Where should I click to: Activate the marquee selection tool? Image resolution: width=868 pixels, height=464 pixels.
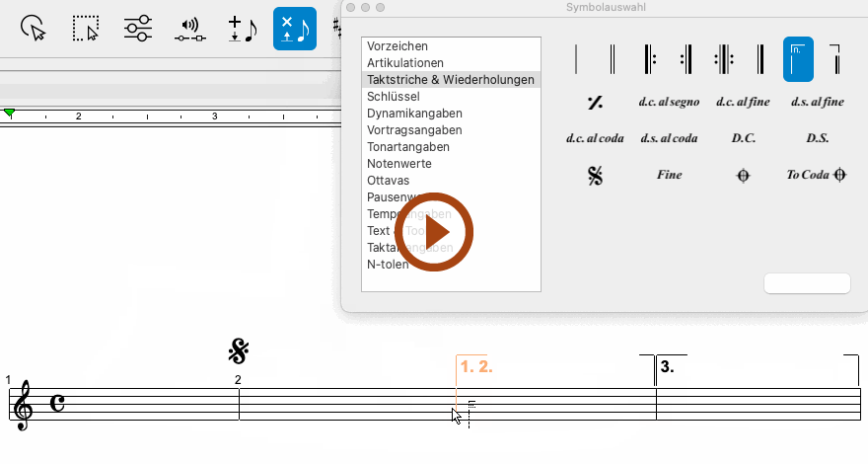(x=87, y=29)
